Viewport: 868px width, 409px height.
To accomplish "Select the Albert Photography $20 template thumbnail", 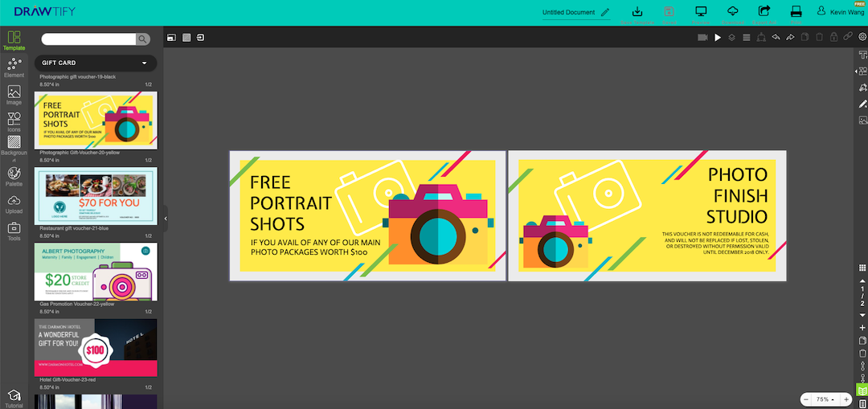I will click(x=96, y=272).
